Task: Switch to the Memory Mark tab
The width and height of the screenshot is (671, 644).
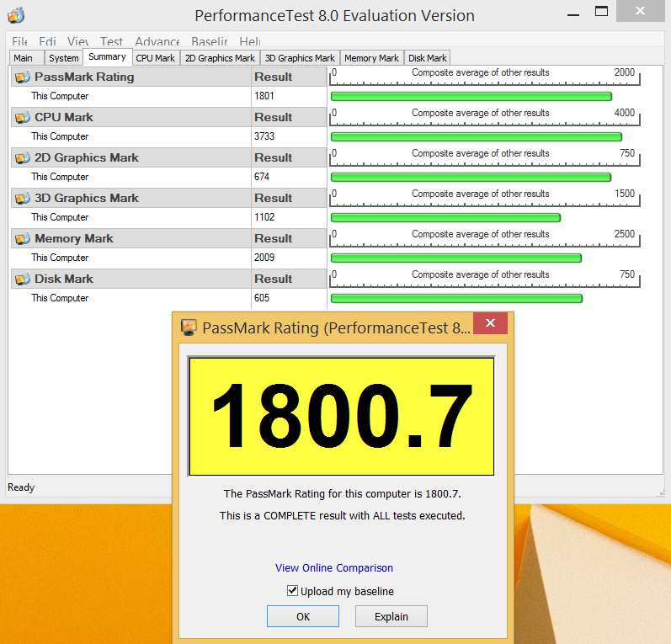Action: point(371,58)
